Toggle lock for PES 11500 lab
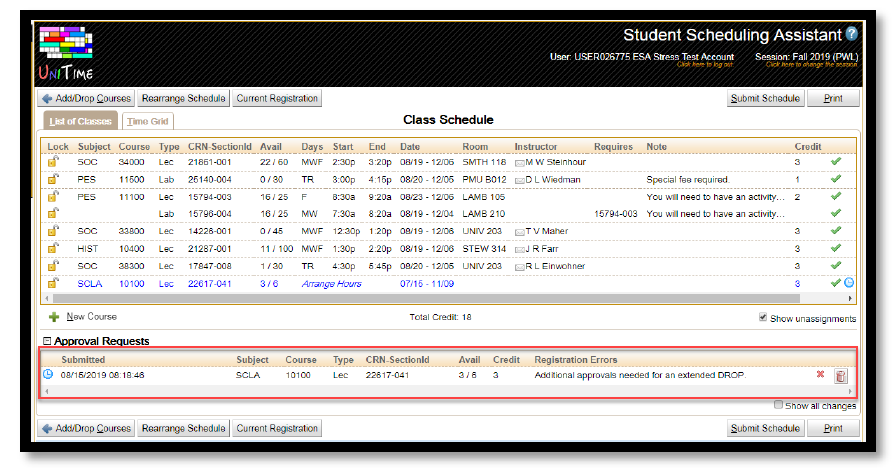The height and width of the screenshot is (471, 896). coord(52,179)
